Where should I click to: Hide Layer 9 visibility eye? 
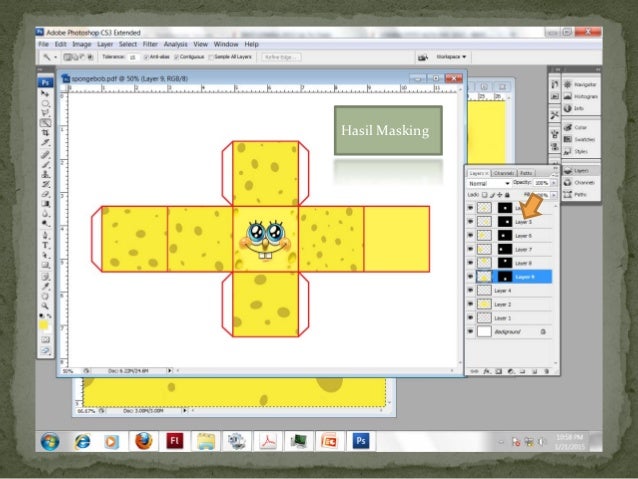click(x=470, y=277)
